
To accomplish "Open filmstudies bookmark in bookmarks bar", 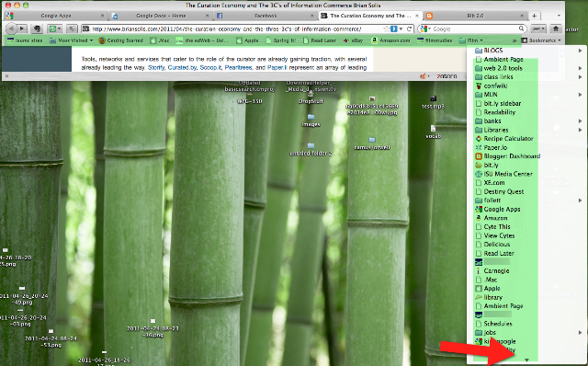I will click(x=435, y=40).
